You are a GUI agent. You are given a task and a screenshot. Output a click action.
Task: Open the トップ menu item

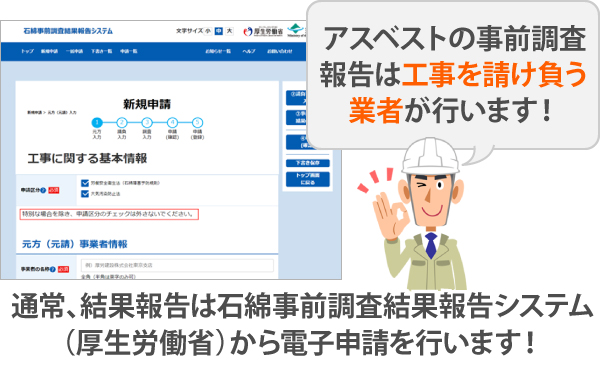(28, 51)
